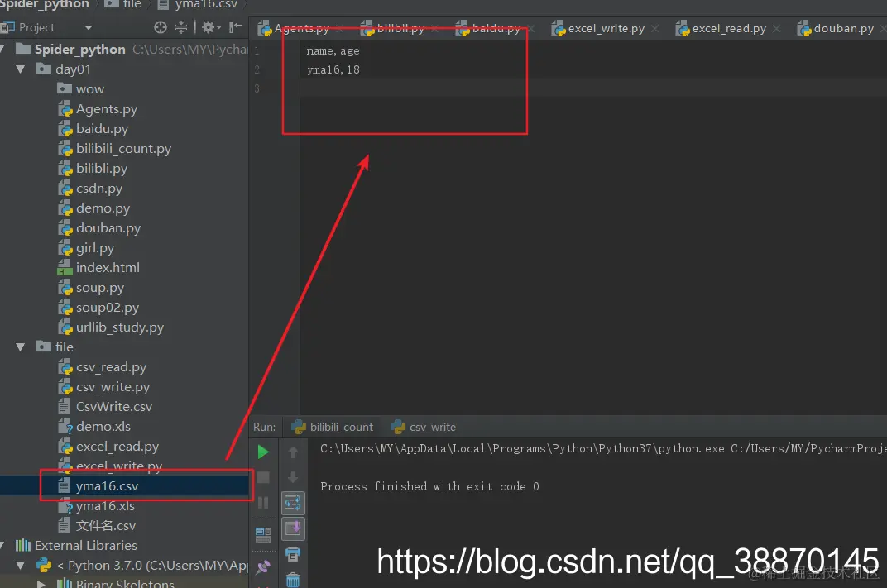This screenshot has height=588, width=887.
Task: Collapse the file folder
Action: (21, 347)
